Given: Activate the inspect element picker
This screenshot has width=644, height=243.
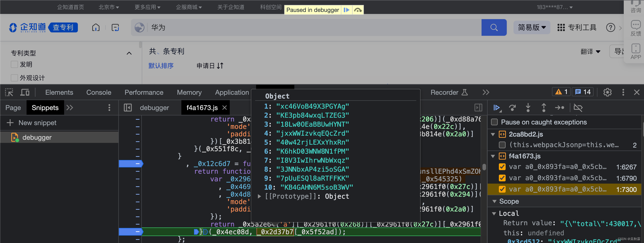Looking at the screenshot, I should [x=9, y=92].
